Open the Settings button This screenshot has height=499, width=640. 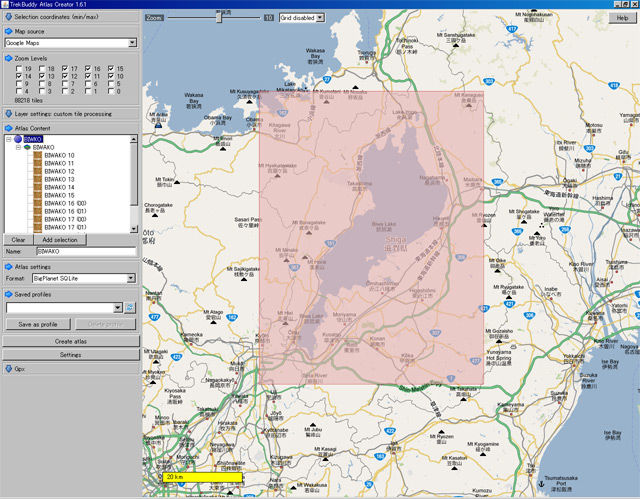point(71,355)
